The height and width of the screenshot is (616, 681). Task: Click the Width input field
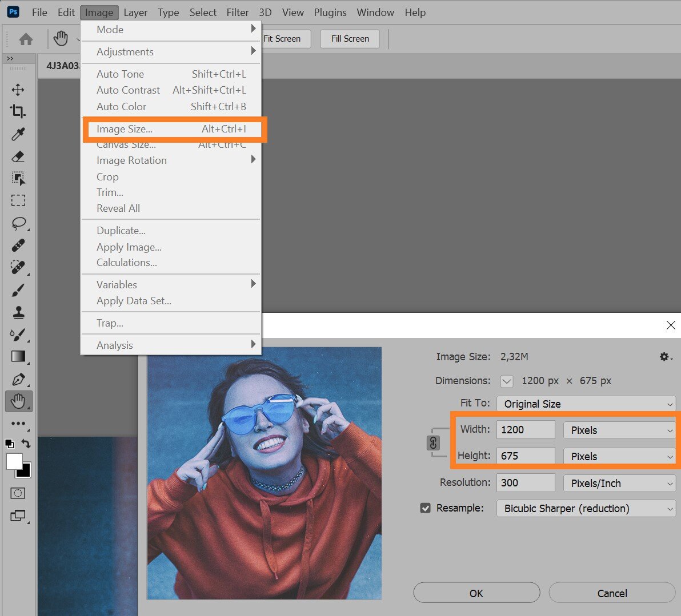pos(526,430)
